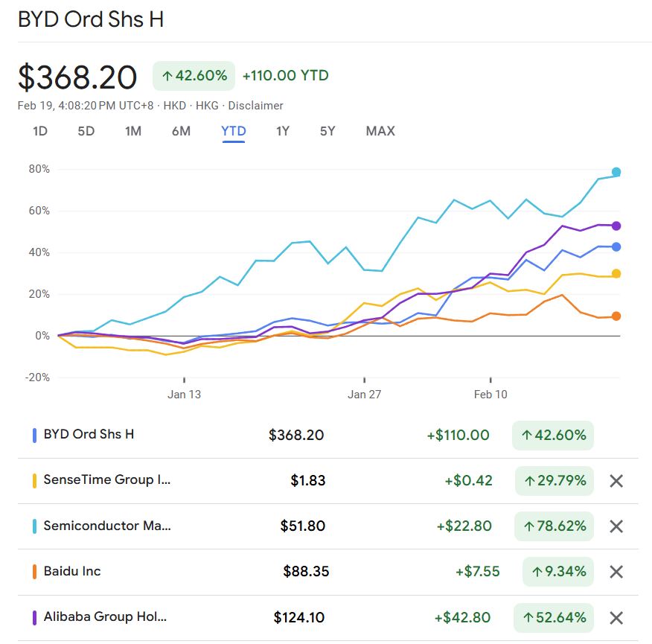Click the YTD range tab
Viewport: 652px width, 644px height.
tap(234, 132)
